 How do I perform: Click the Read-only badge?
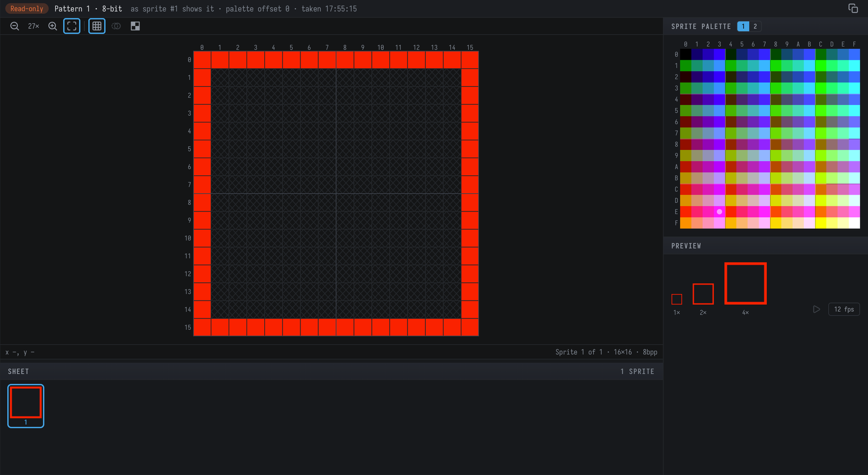[27, 9]
